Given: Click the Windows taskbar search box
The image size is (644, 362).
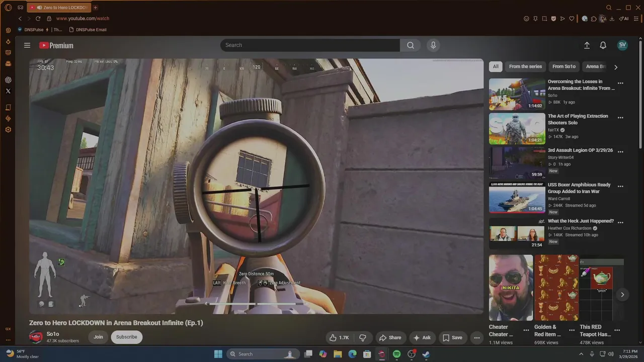Looking at the screenshot, I should (262, 354).
